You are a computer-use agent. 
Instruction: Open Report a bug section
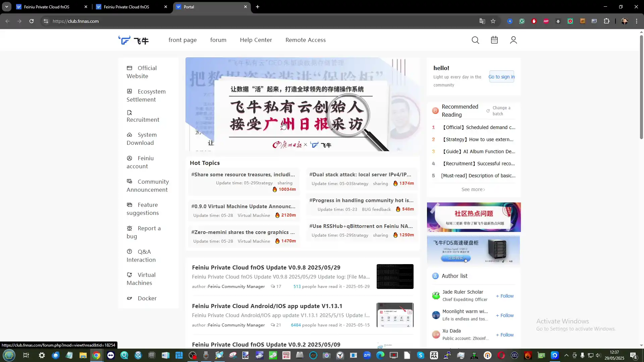[x=144, y=232]
